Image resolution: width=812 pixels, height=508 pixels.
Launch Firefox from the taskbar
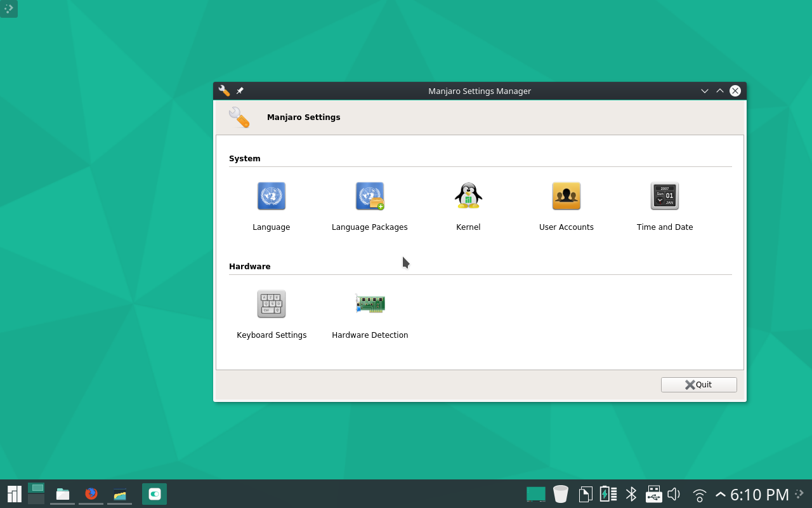[91, 493]
